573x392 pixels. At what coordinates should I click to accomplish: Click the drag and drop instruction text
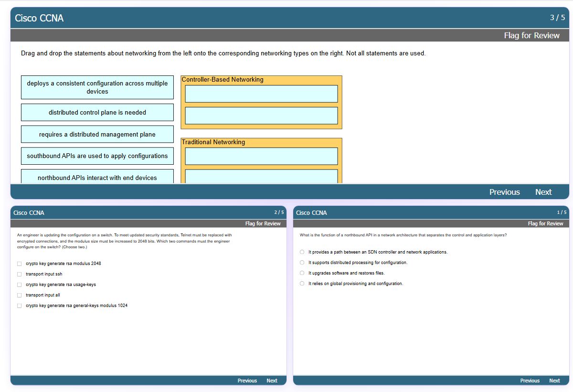(x=223, y=53)
